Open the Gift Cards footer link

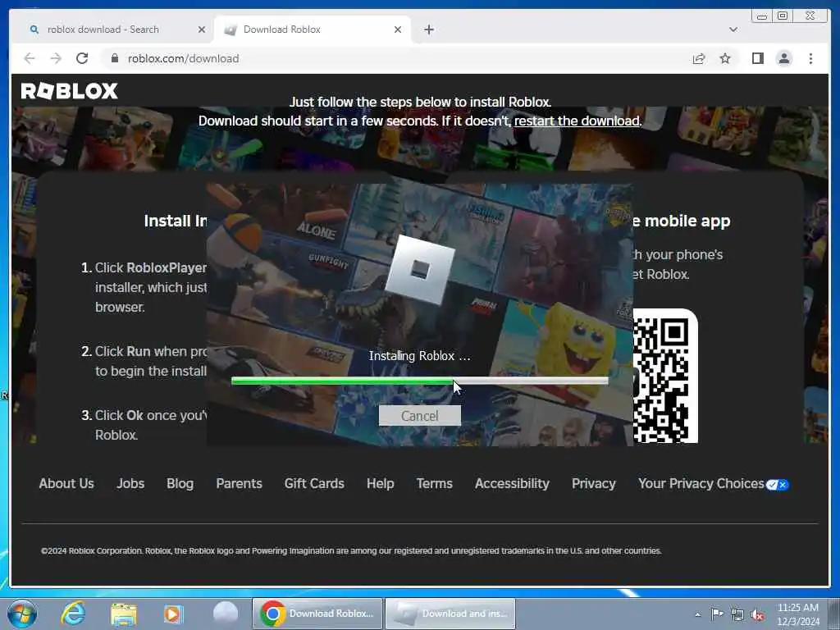314,483
